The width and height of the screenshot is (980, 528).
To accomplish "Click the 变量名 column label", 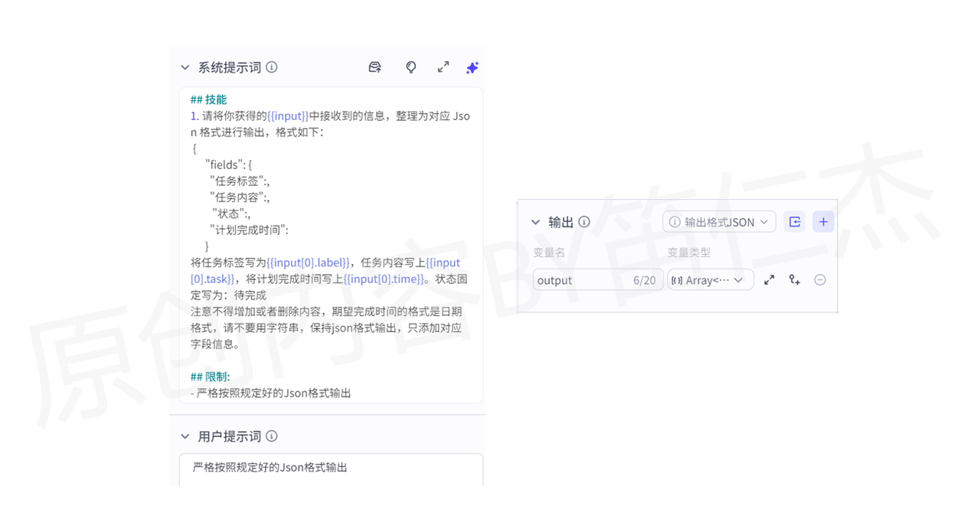I will pyautogui.click(x=549, y=252).
